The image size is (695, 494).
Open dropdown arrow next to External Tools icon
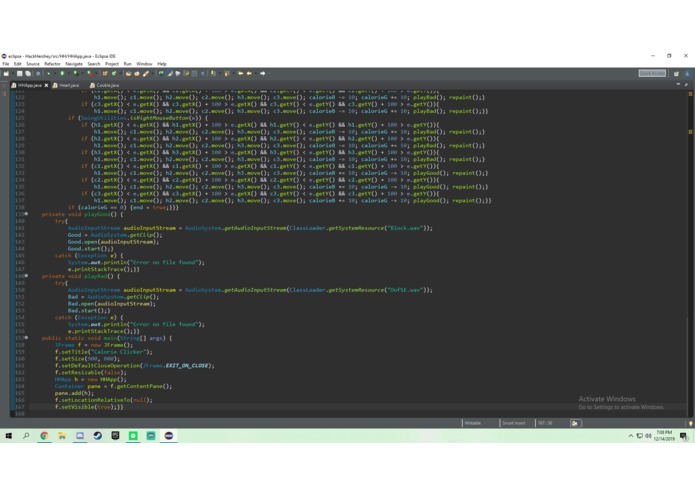(96, 74)
